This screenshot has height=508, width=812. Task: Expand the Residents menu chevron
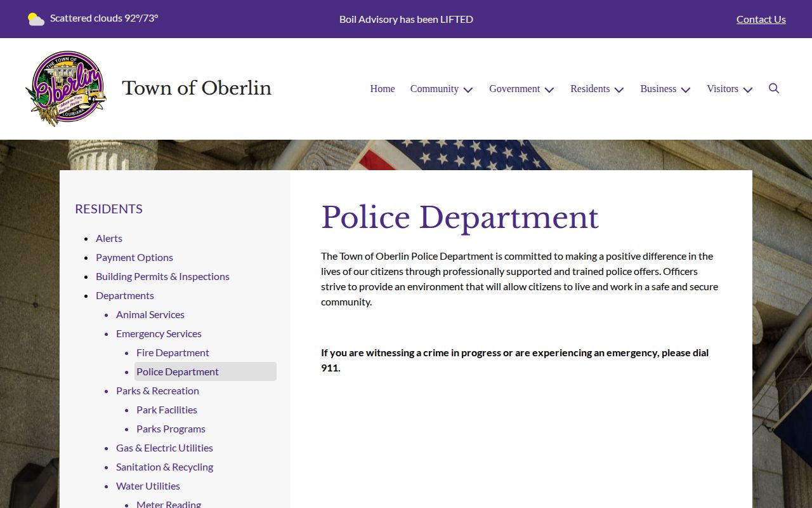tap(619, 90)
